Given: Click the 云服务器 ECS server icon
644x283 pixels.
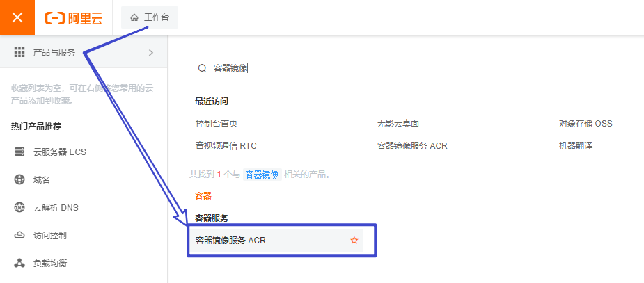Looking at the screenshot, I should point(19,152).
